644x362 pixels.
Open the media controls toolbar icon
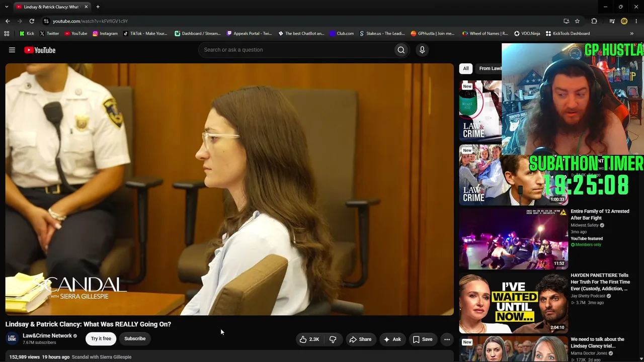tap(612, 21)
